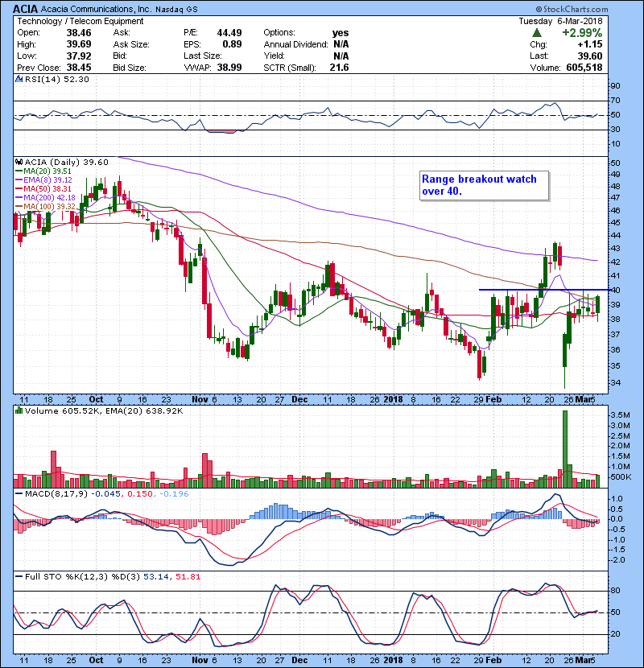Screen dimensions: 644x668
Task: Click the Nasdaq GS exchange label
Action: (176, 10)
